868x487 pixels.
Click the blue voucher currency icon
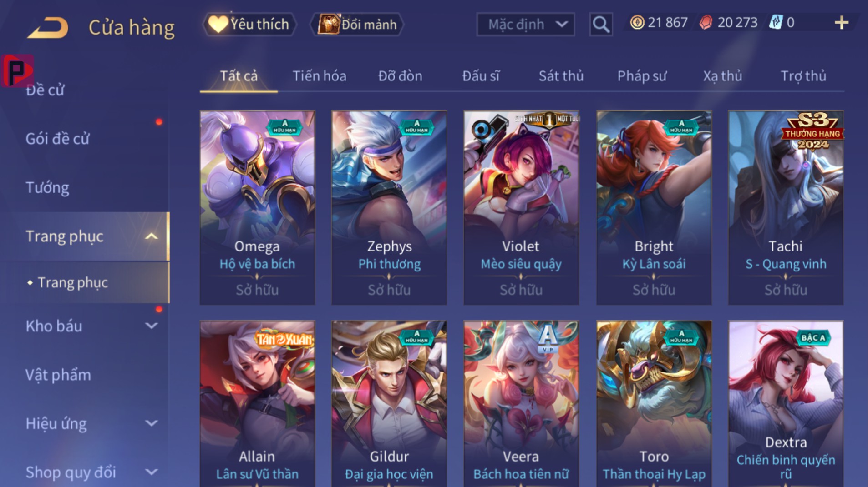coord(776,22)
